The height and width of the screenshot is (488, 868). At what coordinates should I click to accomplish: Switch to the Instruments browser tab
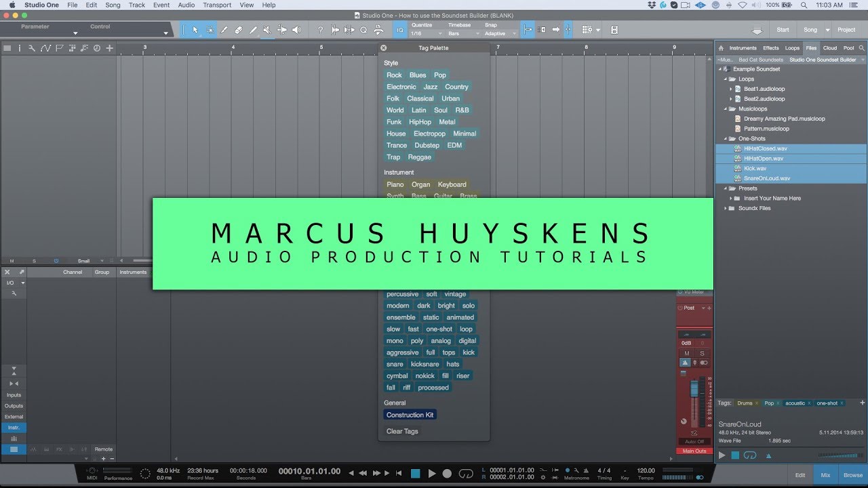pos(743,48)
